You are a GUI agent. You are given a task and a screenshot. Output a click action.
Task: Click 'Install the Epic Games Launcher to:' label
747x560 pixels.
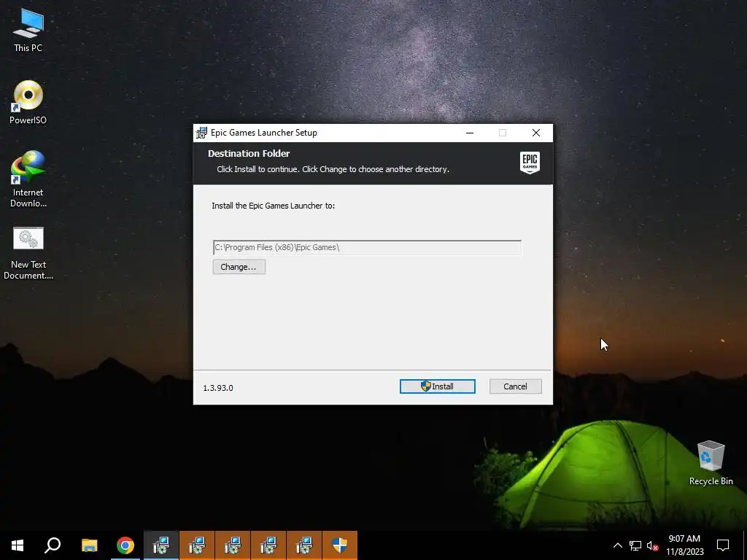click(274, 206)
